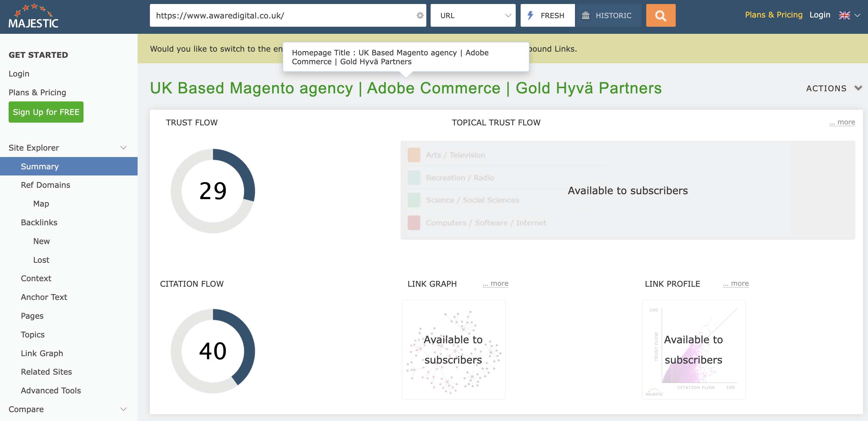Click the Link Graph thumbnail

[453, 349]
